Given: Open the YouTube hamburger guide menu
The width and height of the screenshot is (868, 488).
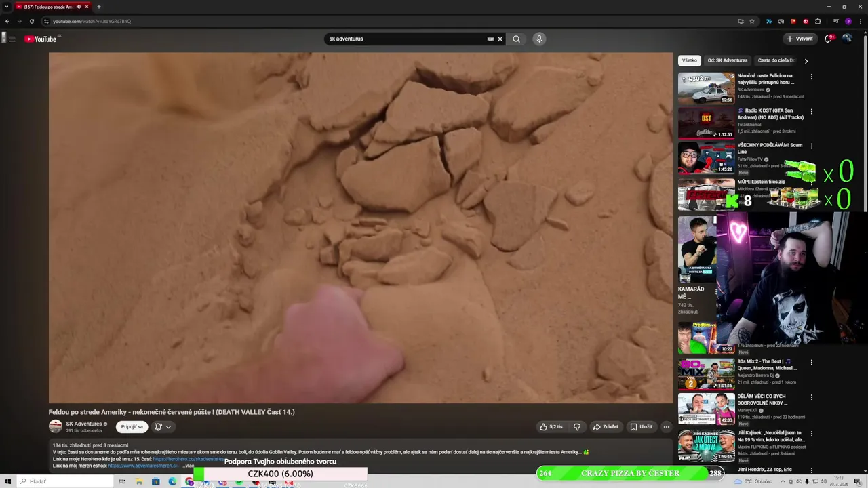Looking at the screenshot, I should [x=12, y=39].
